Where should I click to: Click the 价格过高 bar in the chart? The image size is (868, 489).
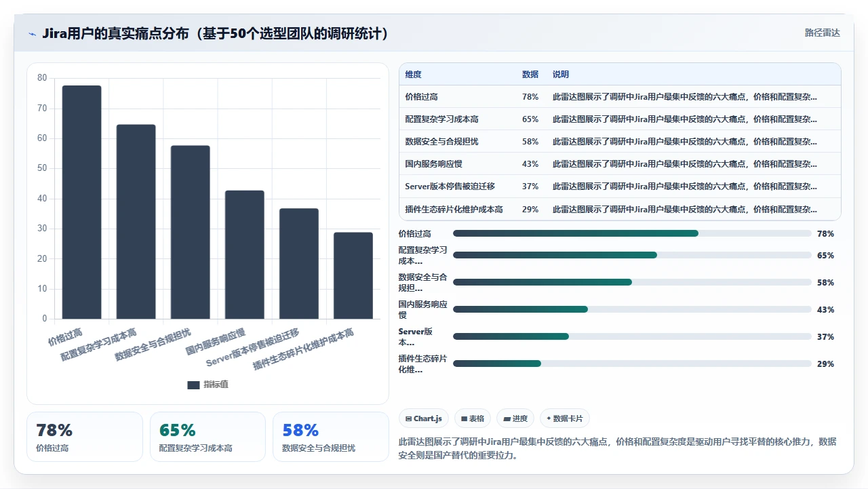pyautogui.click(x=81, y=202)
